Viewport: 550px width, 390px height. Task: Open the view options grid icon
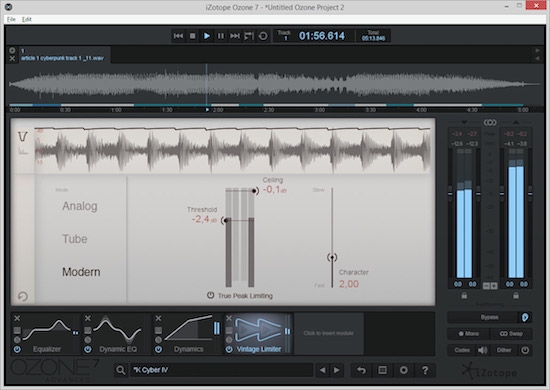pos(382,370)
